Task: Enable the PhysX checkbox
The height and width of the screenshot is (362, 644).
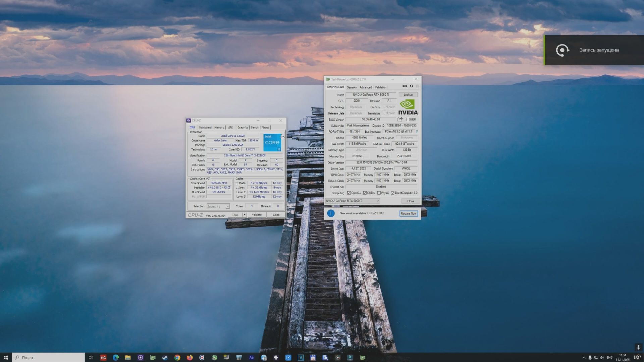Action: [x=379, y=193]
